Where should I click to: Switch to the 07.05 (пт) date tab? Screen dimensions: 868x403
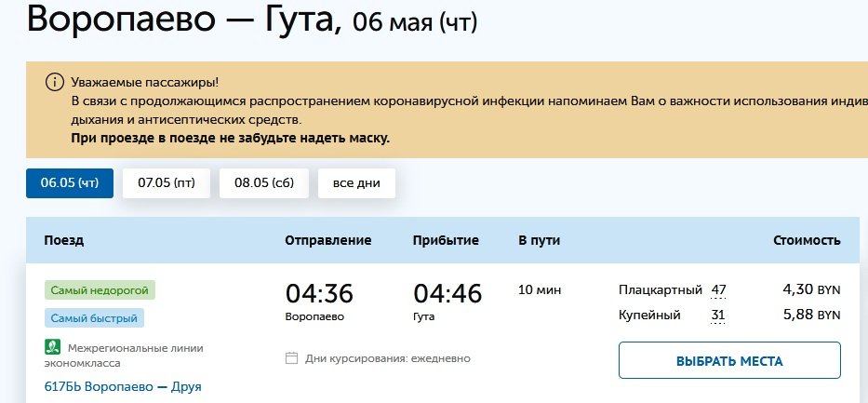pos(167,182)
